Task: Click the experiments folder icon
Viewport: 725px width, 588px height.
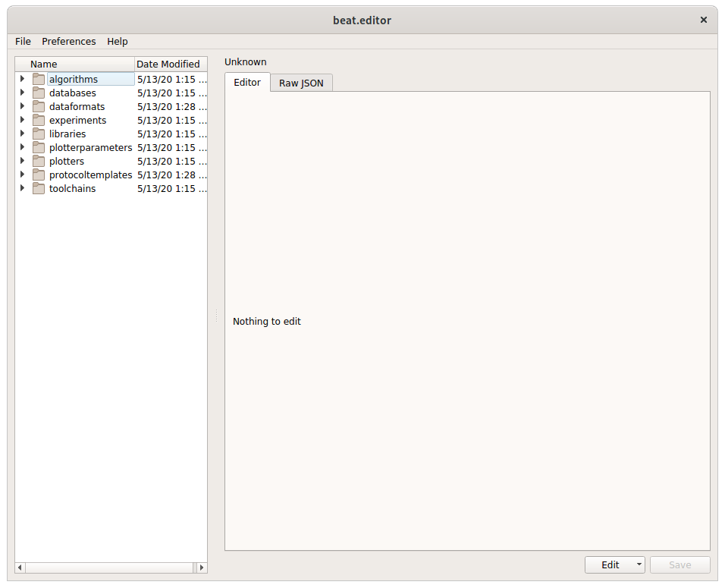Action: coord(39,120)
